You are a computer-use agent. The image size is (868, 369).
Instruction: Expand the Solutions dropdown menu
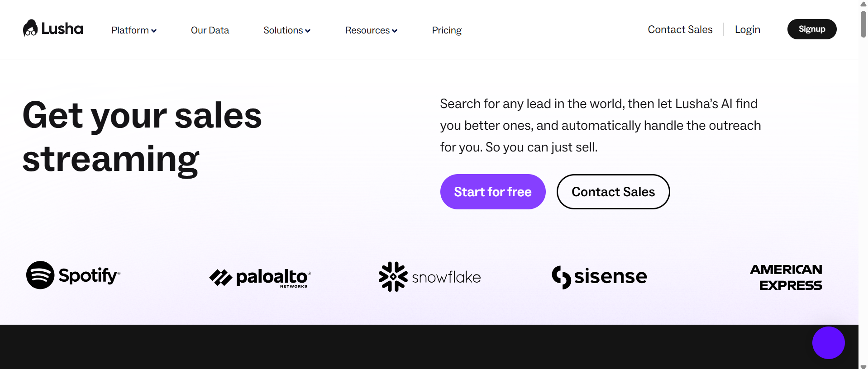pos(287,30)
